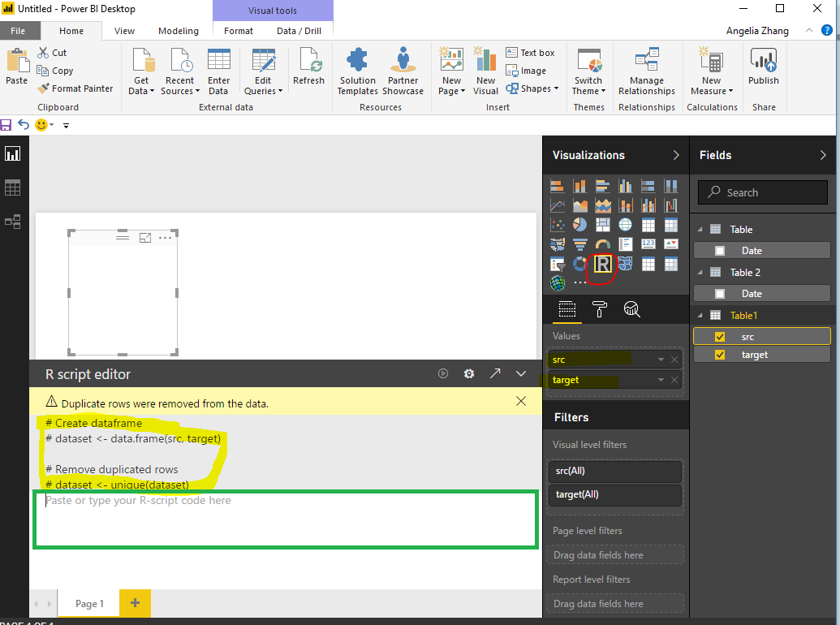Click the Fields search box
Screen dimensions: 840x625
[x=763, y=192]
